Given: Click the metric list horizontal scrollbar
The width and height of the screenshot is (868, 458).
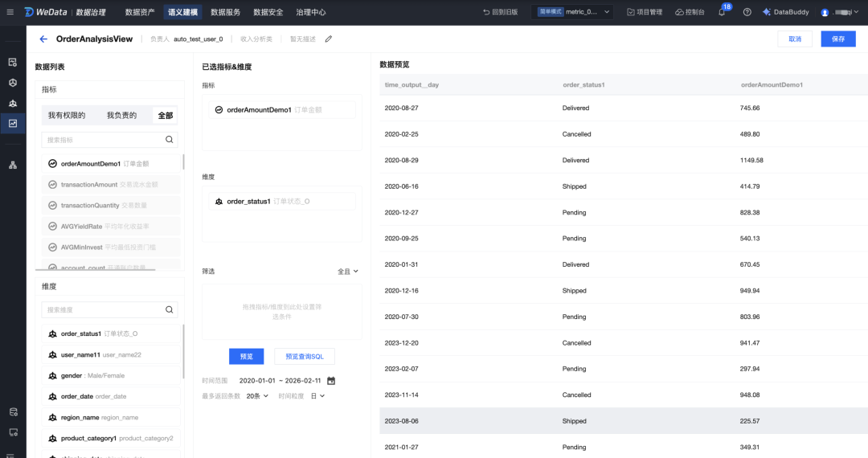Looking at the screenshot, I should [x=95, y=269].
